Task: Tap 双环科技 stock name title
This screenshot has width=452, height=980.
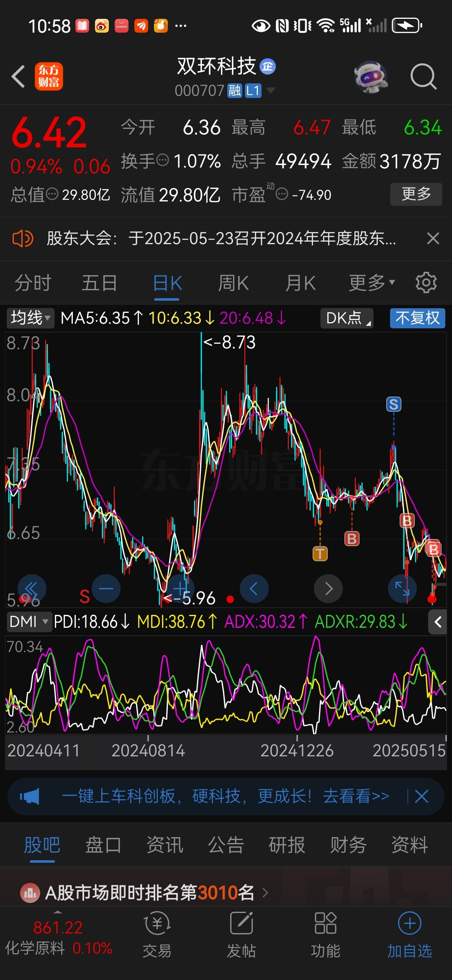Action: 216,66
